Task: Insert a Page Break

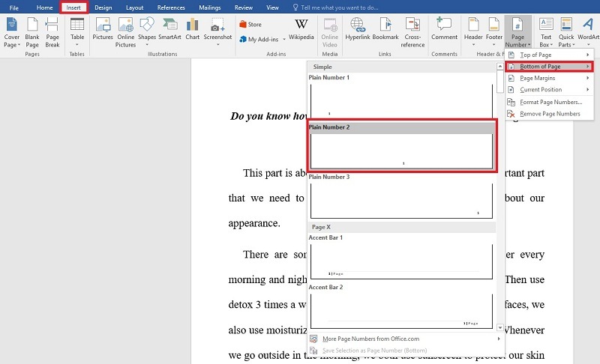Action: click(x=52, y=30)
